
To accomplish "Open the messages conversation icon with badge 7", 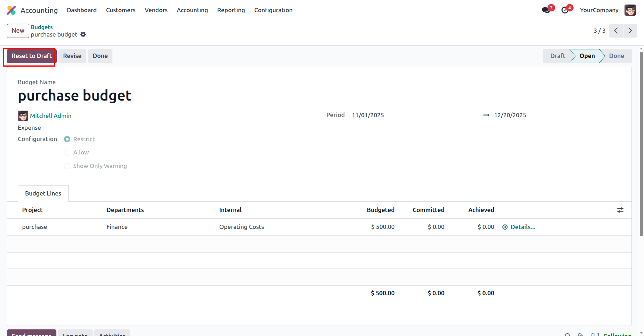I will pyautogui.click(x=546, y=10).
